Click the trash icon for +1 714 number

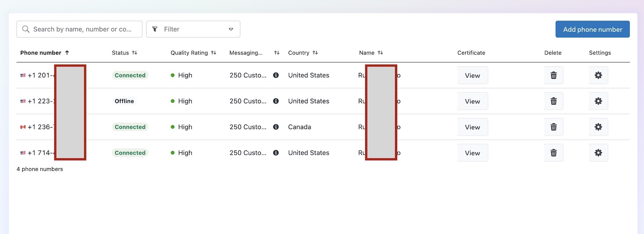[x=553, y=153]
